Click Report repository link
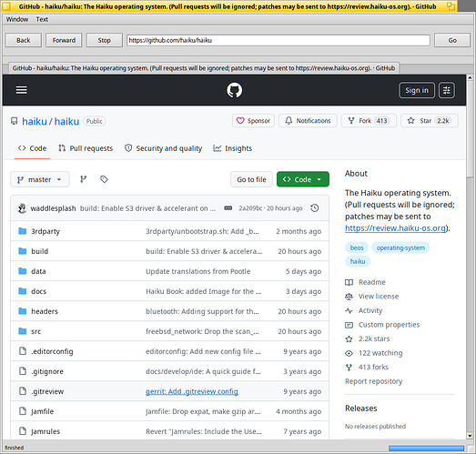 click(374, 381)
